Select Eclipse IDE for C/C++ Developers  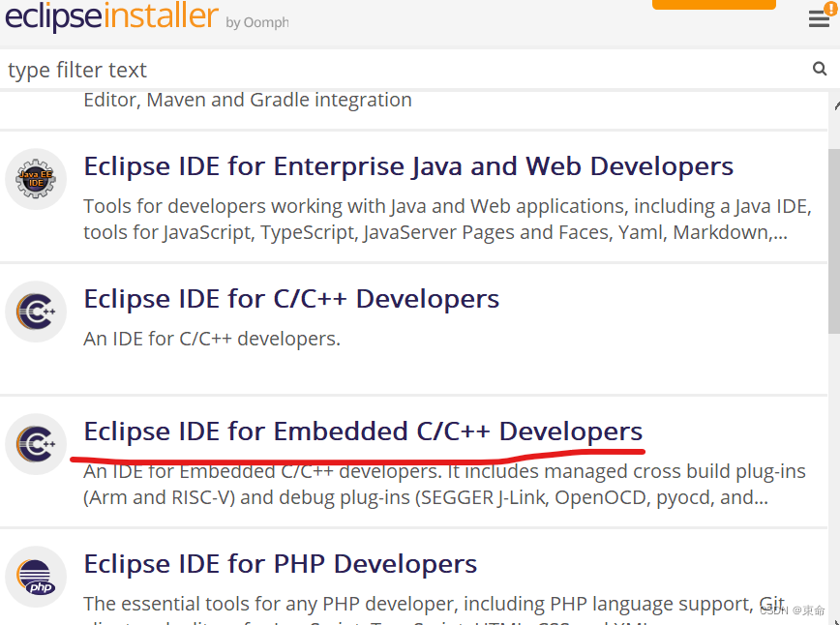291,299
